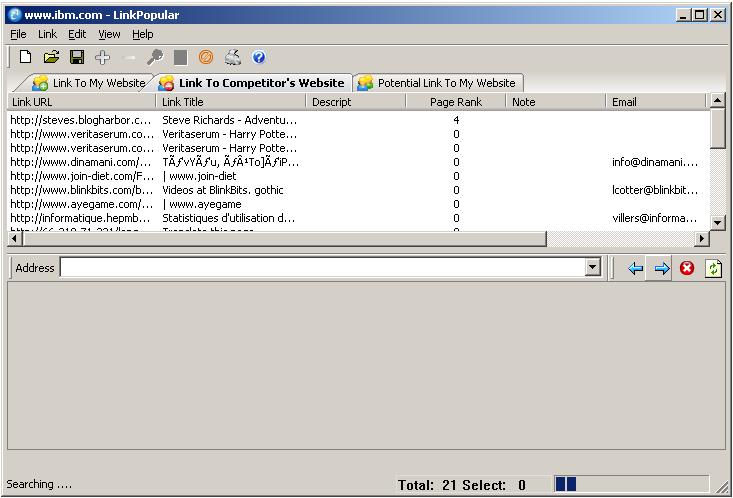Sort by Page Rank column header
Viewport: 733px width, 498px height.
pos(456,102)
